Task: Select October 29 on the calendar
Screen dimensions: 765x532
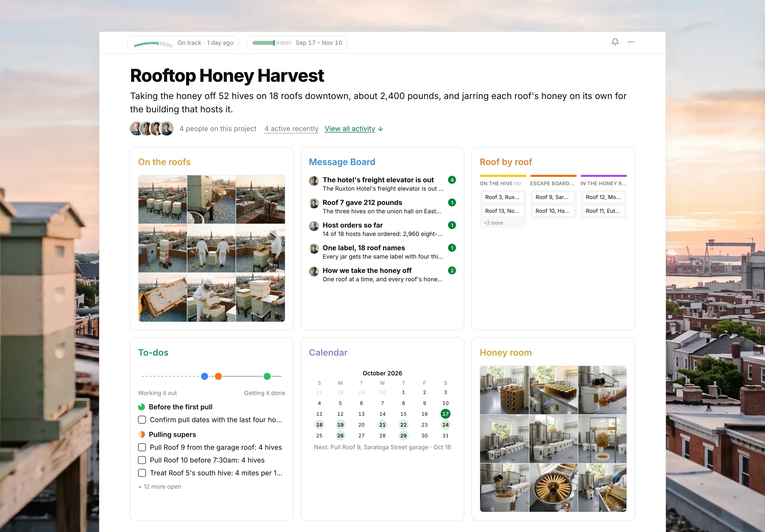Action: [403, 436]
